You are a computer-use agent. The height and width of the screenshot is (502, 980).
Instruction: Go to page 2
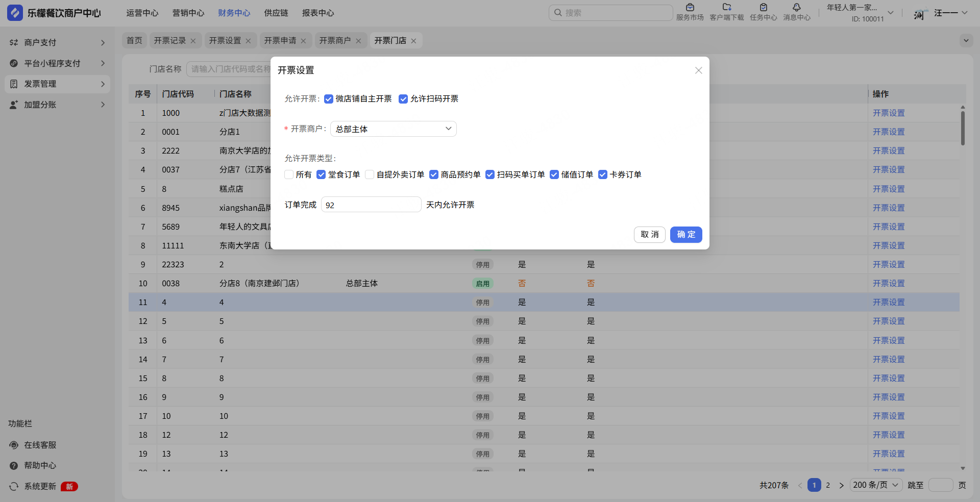(828, 485)
